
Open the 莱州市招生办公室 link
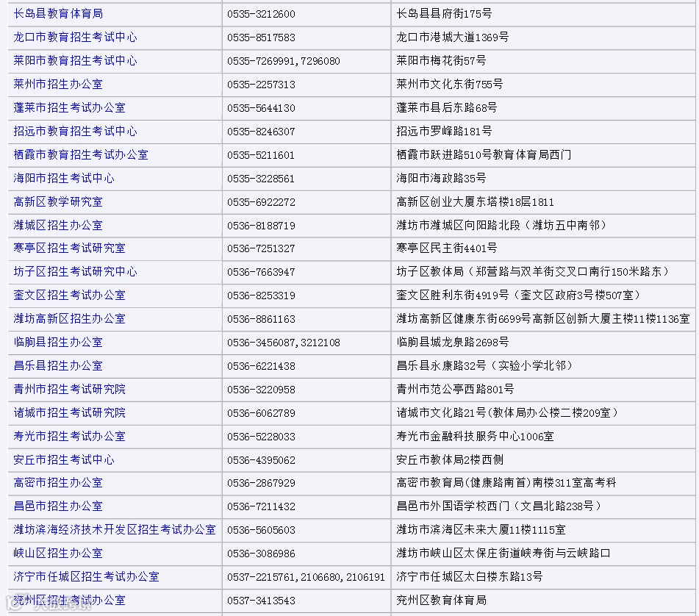click(x=58, y=85)
